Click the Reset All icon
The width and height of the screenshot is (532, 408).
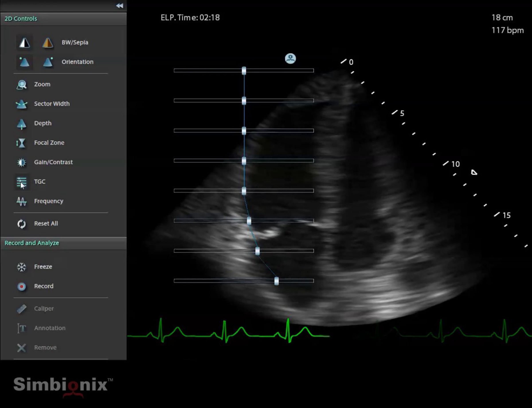(22, 224)
